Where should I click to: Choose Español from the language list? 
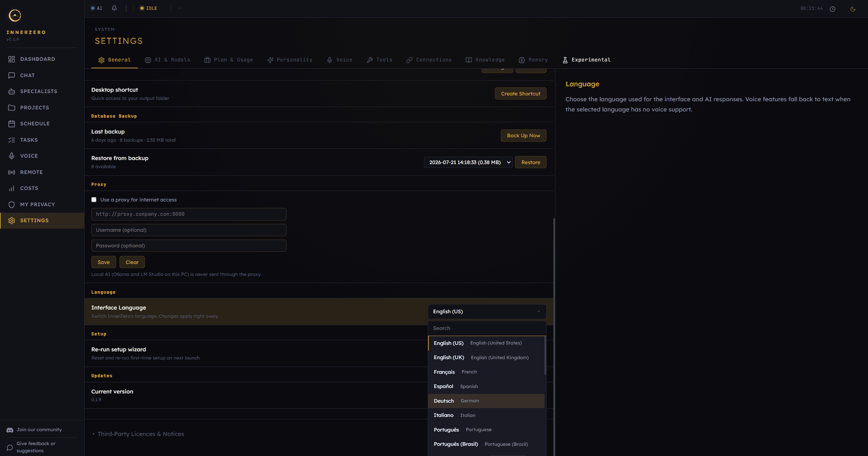tap(486, 386)
